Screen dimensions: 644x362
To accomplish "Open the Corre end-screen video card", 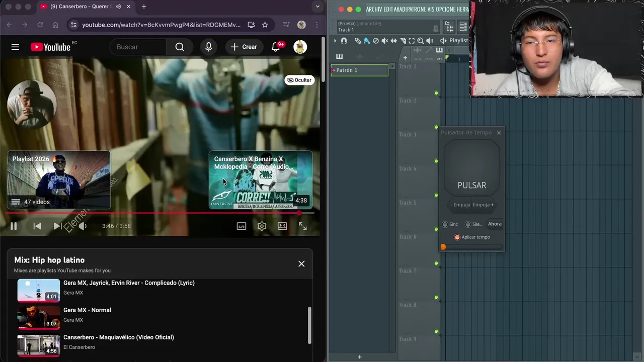I will coord(261,180).
